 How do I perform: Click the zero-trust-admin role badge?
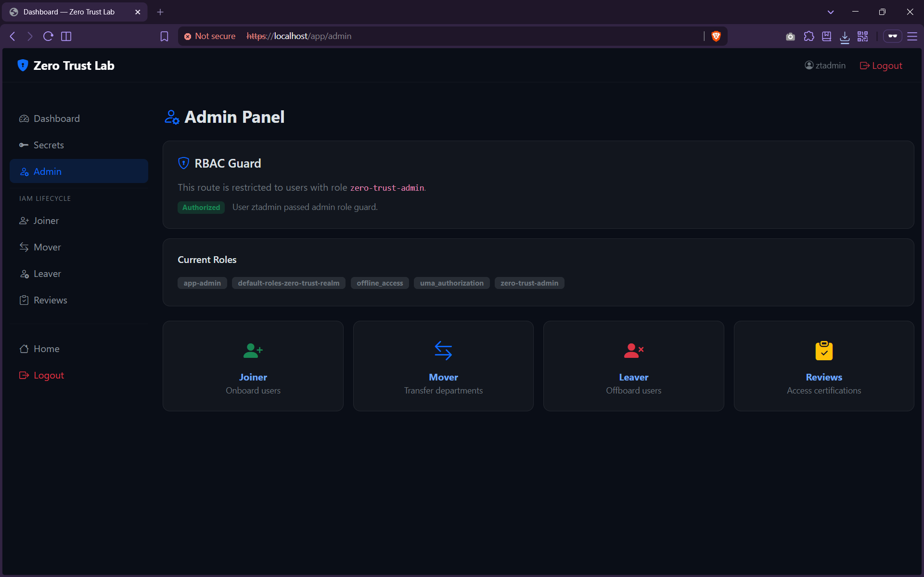point(529,283)
